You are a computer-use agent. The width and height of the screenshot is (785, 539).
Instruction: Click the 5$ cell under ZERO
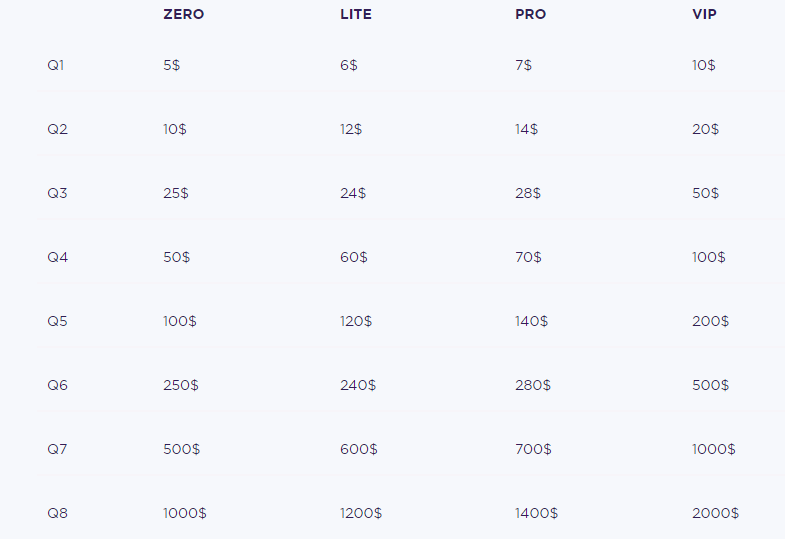(x=172, y=65)
